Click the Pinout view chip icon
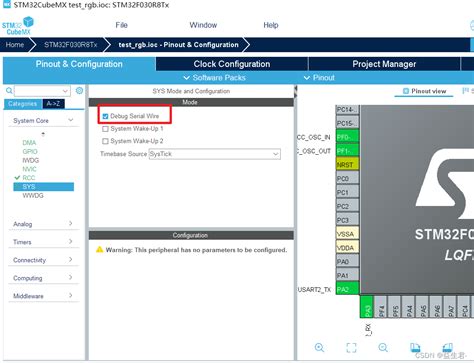This screenshot has width=474, height=363. point(406,91)
